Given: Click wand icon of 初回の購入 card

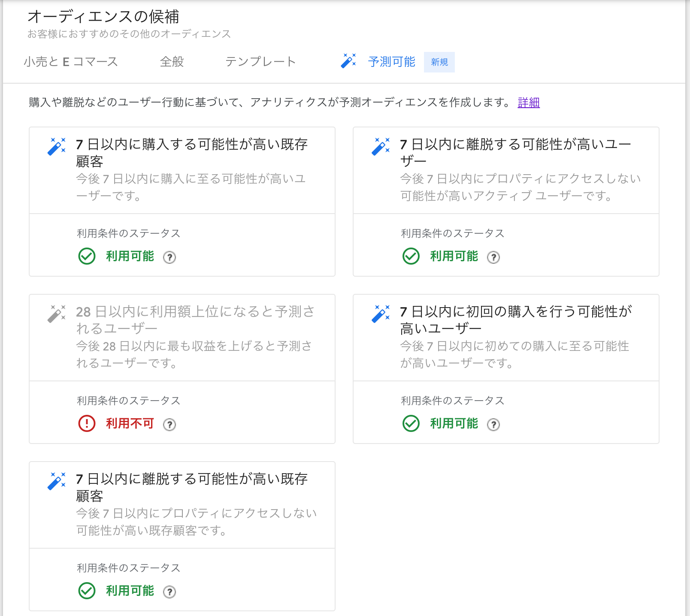Looking at the screenshot, I should (381, 314).
